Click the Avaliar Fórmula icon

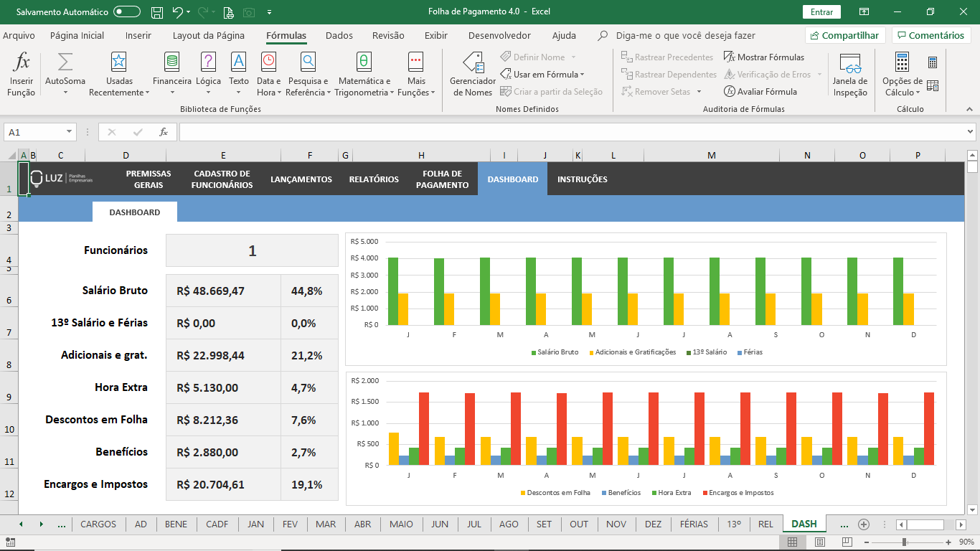point(730,92)
